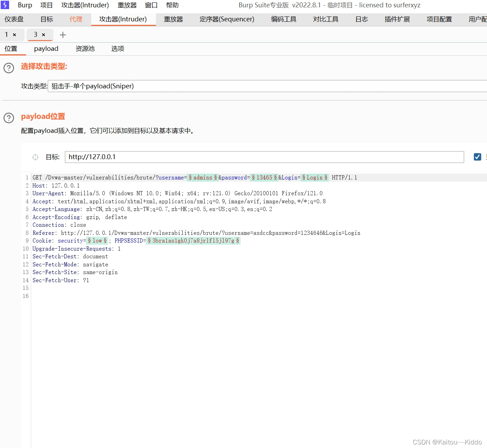Open the 日志 tab
487x448 pixels.
tap(361, 19)
